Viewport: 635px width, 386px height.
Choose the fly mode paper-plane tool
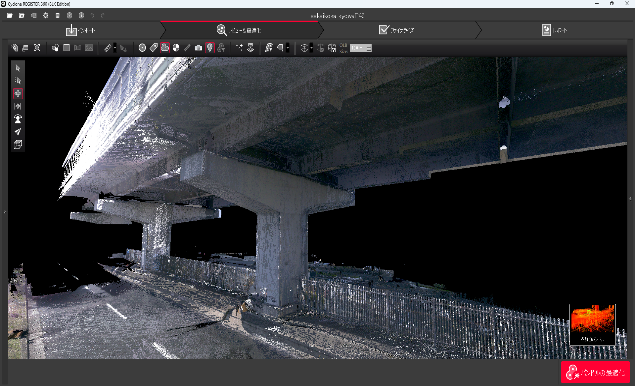(x=17, y=131)
